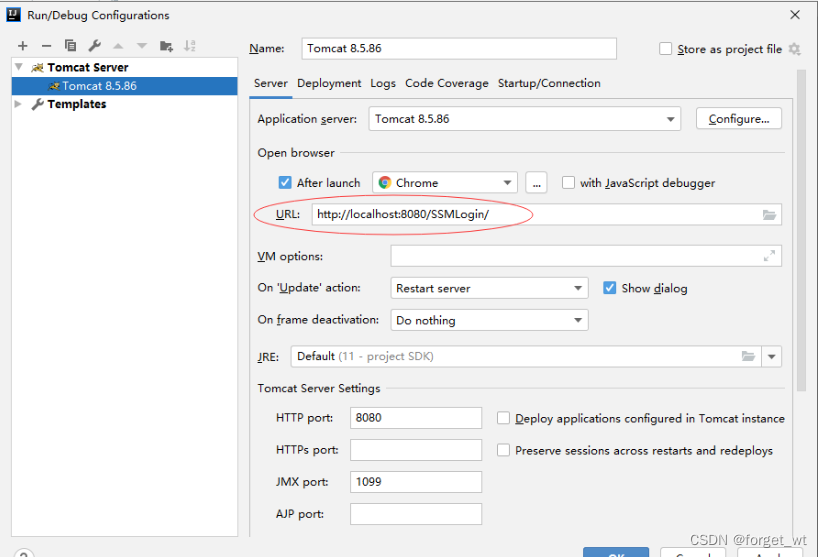This screenshot has height=557, width=822.
Task: Open project file storage settings gear
Action: pyautogui.click(x=795, y=49)
